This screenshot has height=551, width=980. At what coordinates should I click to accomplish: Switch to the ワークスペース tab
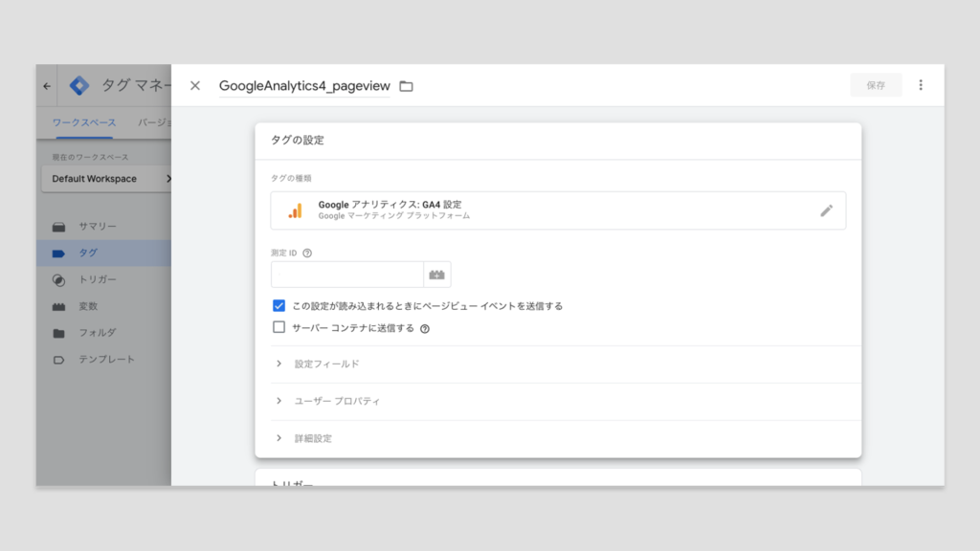[x=84, y=122]
